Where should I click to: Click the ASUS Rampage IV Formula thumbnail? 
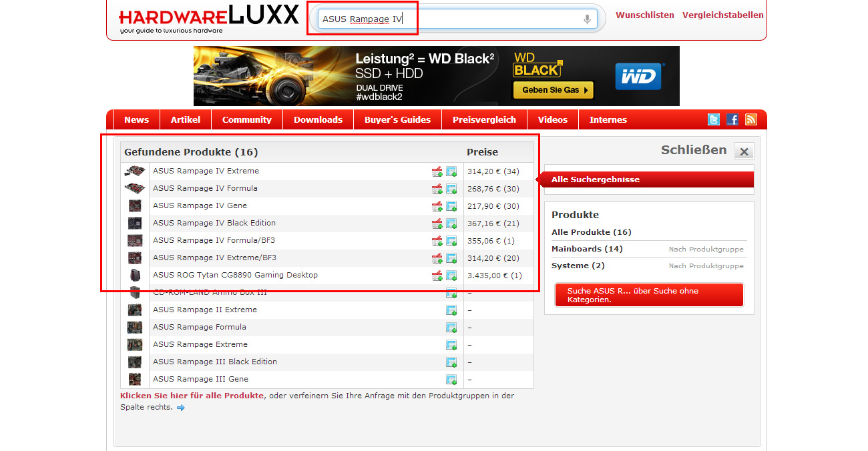pos(135,189)
